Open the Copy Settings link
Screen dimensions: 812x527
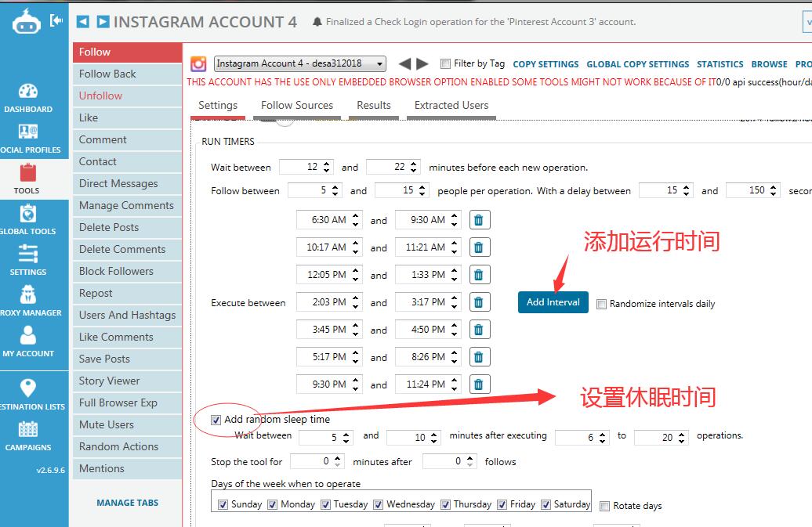point(546,64)
